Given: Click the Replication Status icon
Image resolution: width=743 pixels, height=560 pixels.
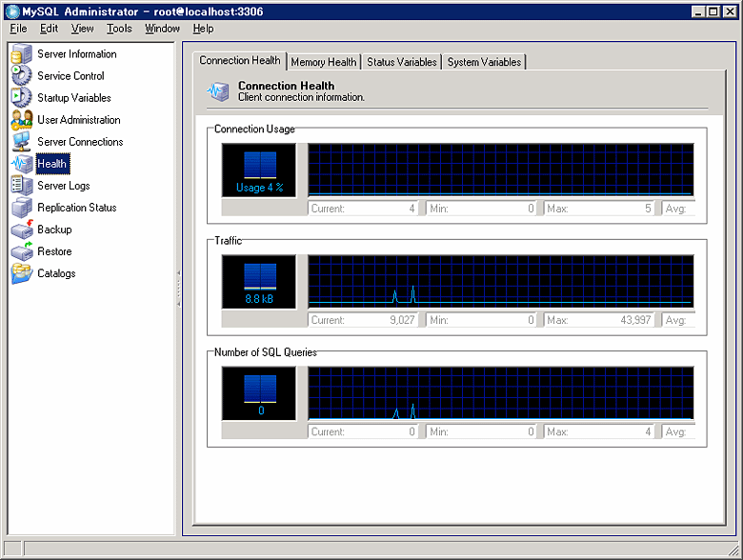Looking at the screenshot, I should [x=22, y=208].
